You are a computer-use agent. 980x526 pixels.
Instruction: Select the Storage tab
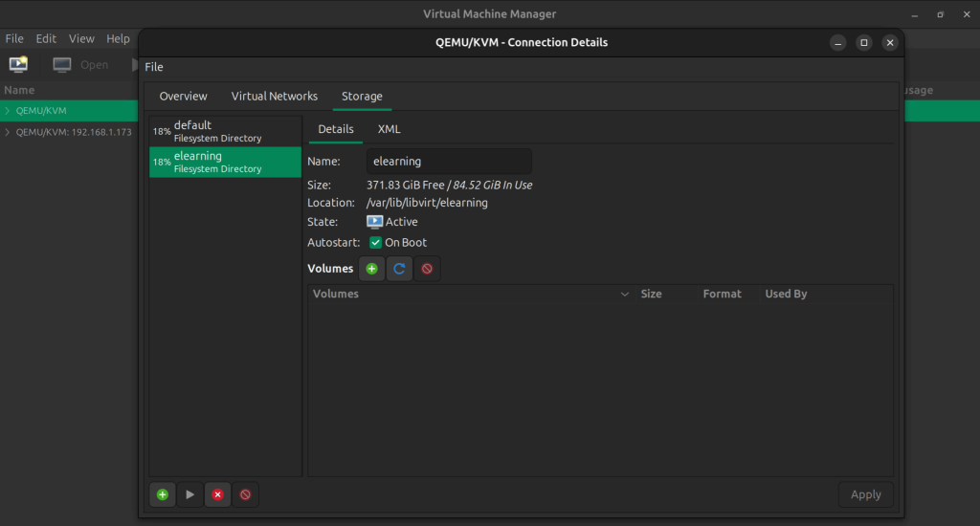click(362, 97)
